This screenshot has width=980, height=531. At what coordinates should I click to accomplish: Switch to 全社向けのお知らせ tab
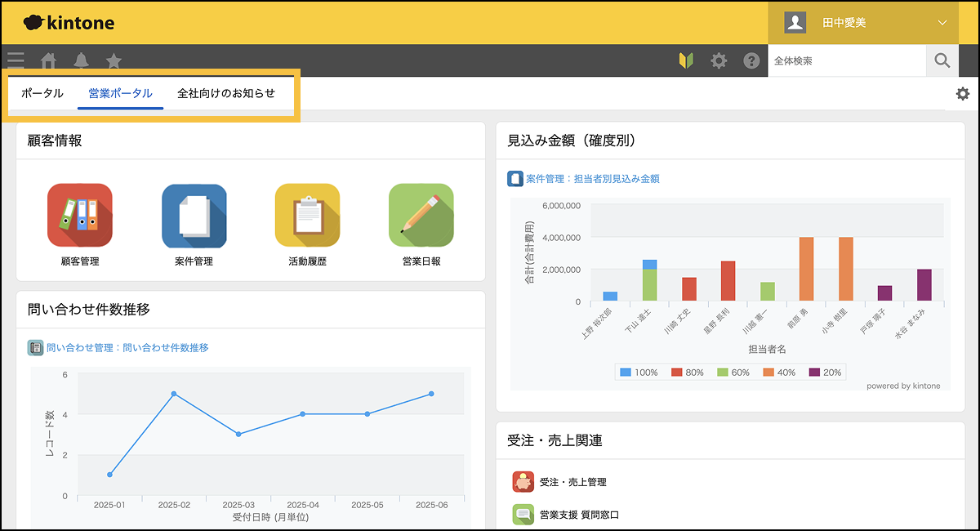tap(226, 93)
